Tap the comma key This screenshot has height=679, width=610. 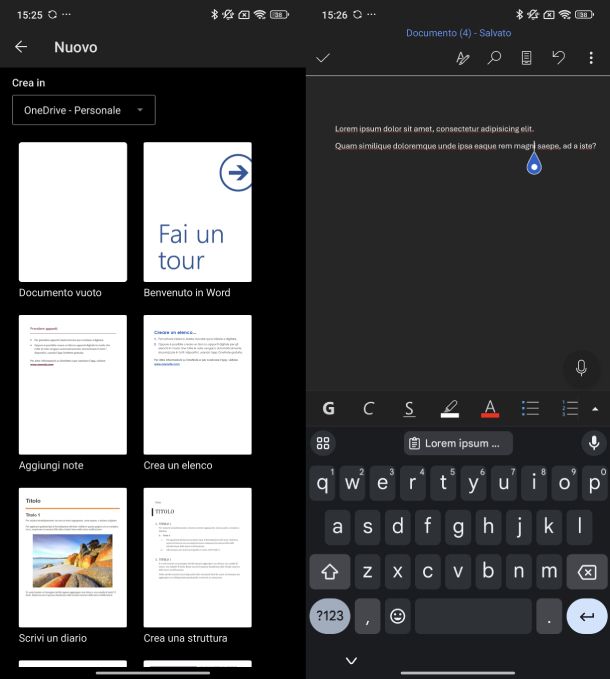(368, 616)
